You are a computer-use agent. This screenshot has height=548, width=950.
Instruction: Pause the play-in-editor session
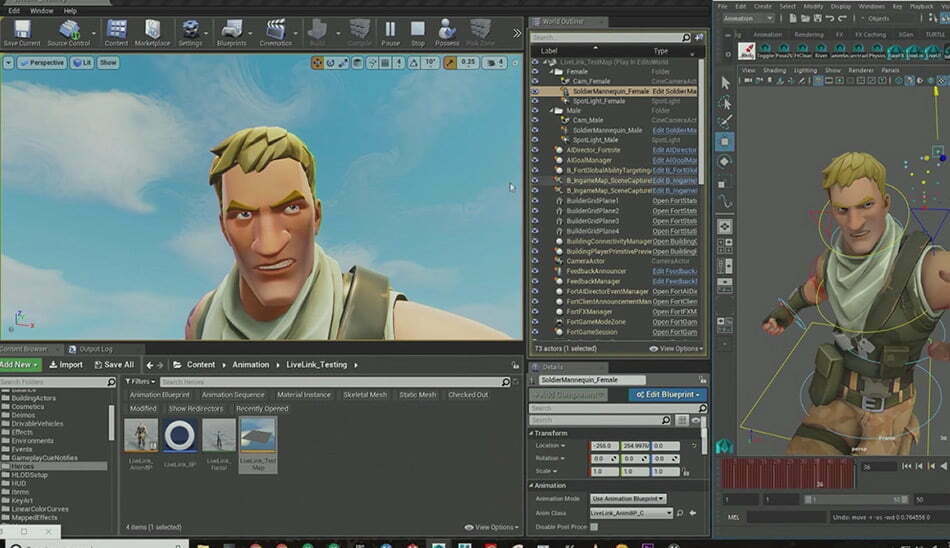(391, 33)
